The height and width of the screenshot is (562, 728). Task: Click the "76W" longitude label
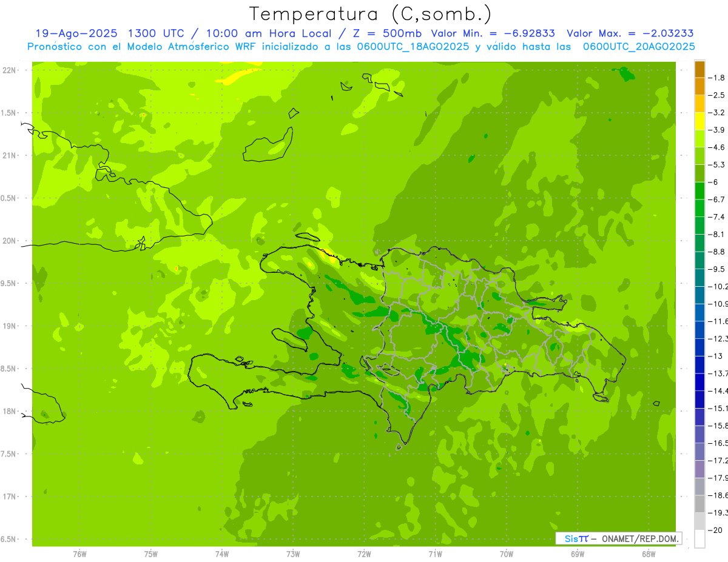(x=79, y=554)
